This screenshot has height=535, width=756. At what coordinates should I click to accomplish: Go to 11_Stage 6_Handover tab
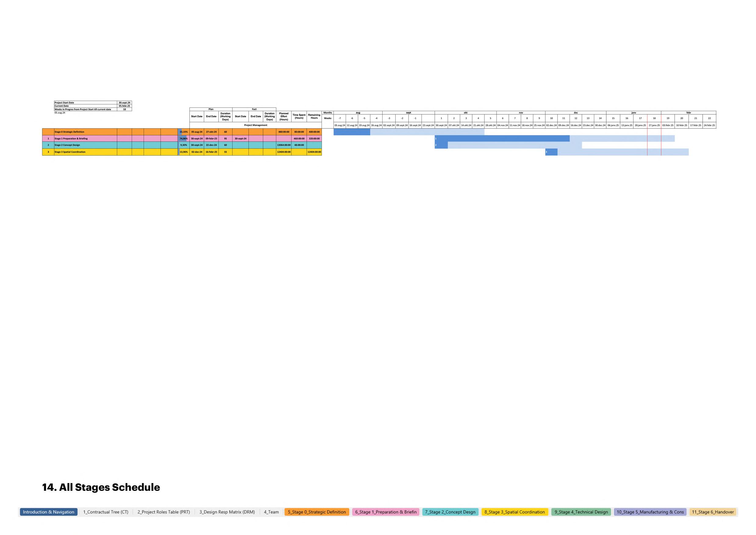coord(713,512)
